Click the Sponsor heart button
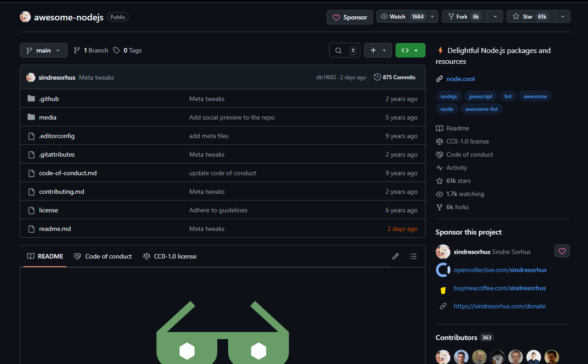The image size is (588, 364). pyautogui.click(x=350, y=17)
